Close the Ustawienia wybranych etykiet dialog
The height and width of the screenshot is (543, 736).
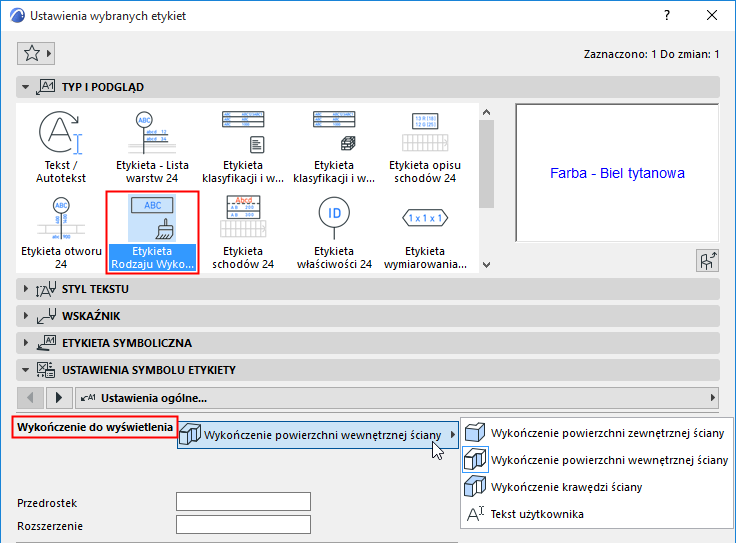712,15
